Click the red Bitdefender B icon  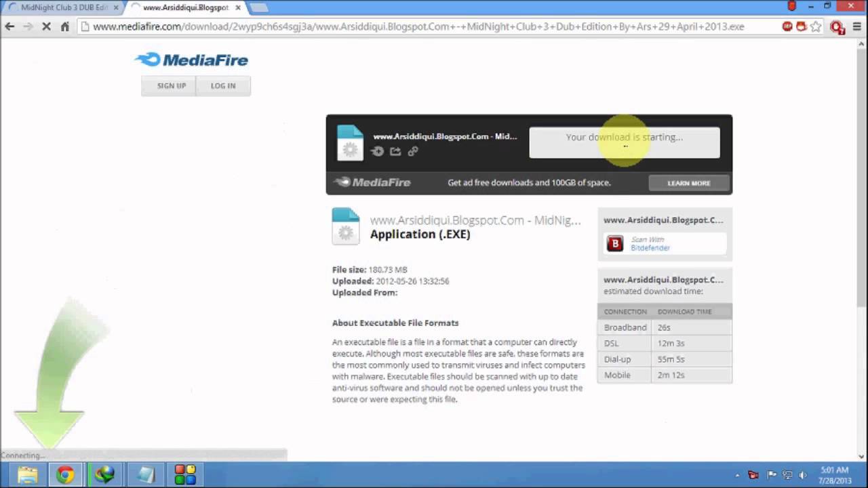pyautogui.click(x=615, y=244)
